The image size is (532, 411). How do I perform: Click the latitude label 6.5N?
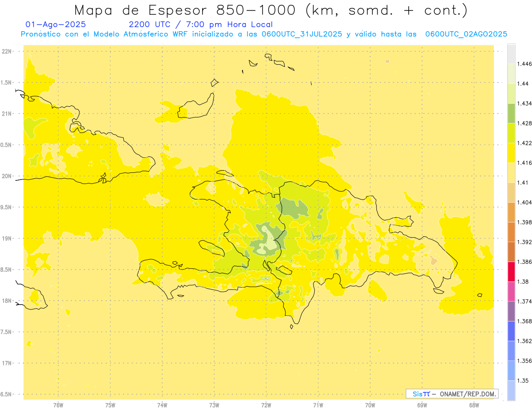pos(6,395)
